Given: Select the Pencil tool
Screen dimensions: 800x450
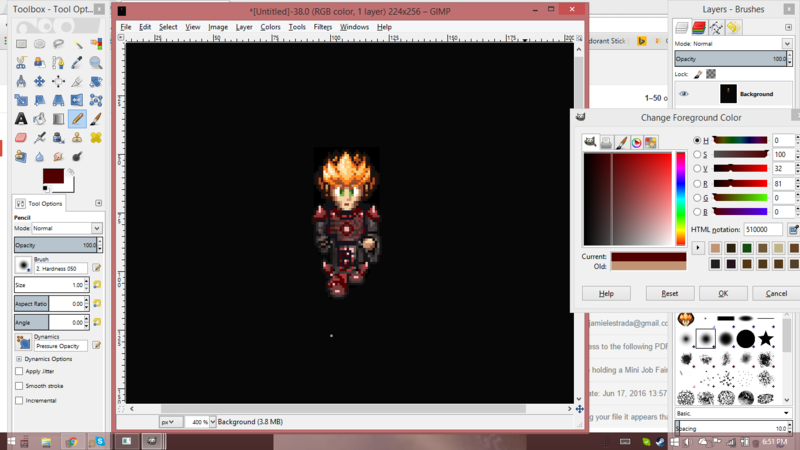Looking at the screenshot, I should pyautogui.click(x=77, y=119).
